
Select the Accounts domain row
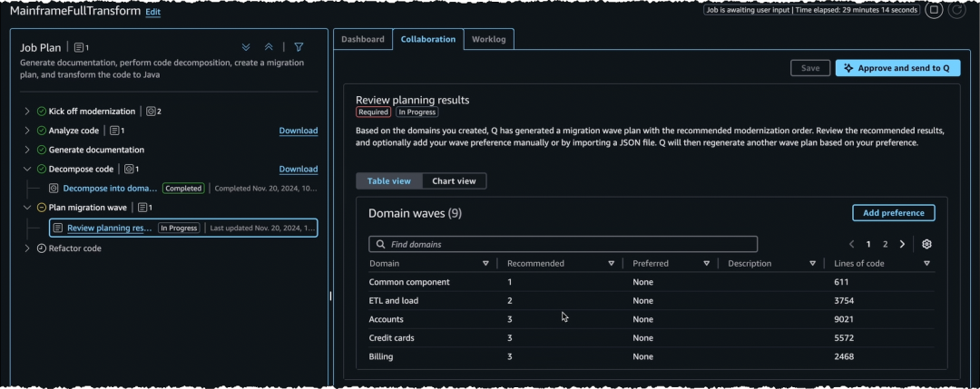click(652, 319)
